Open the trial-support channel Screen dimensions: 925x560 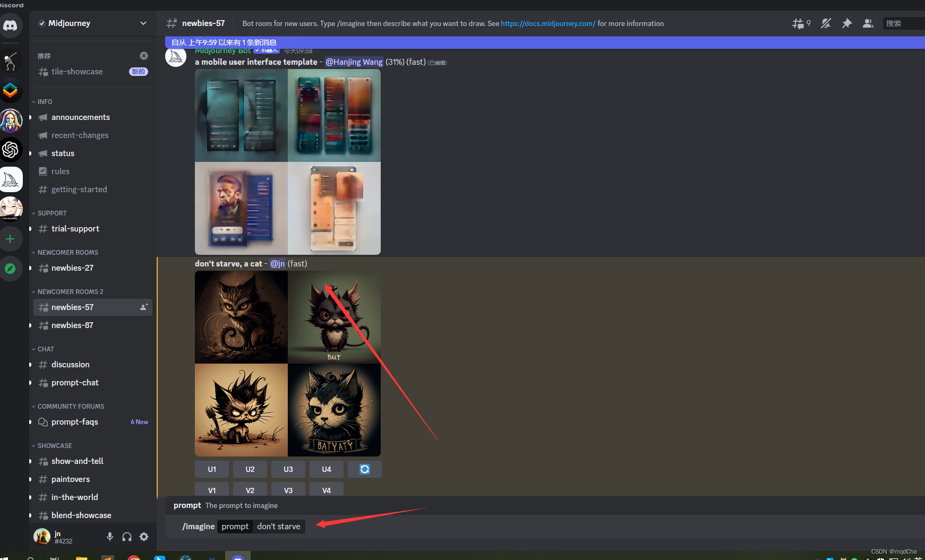tap(93, 229)
